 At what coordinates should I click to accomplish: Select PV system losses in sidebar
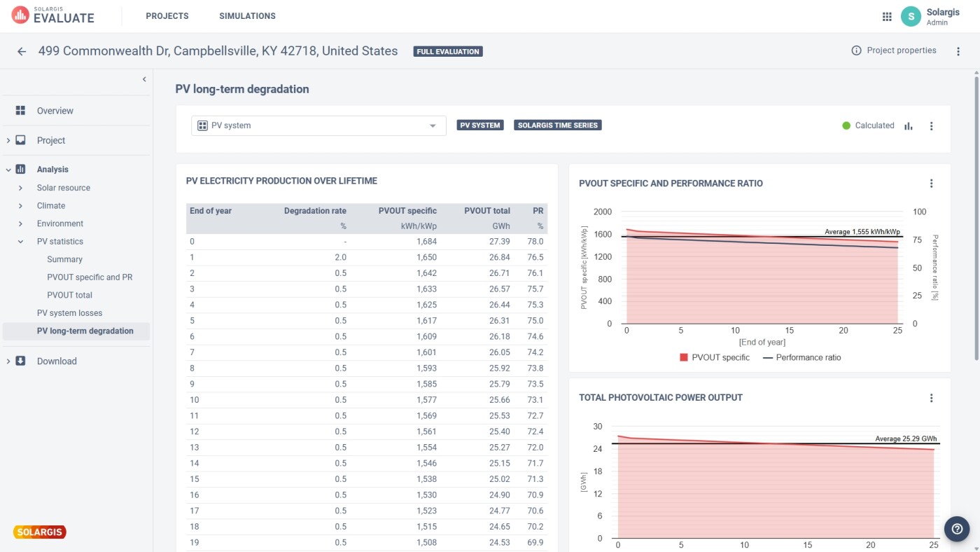coord(69,313)
